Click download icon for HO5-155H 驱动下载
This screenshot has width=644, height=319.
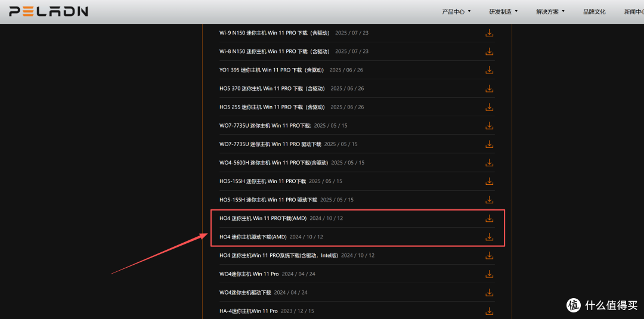(489, 200)
